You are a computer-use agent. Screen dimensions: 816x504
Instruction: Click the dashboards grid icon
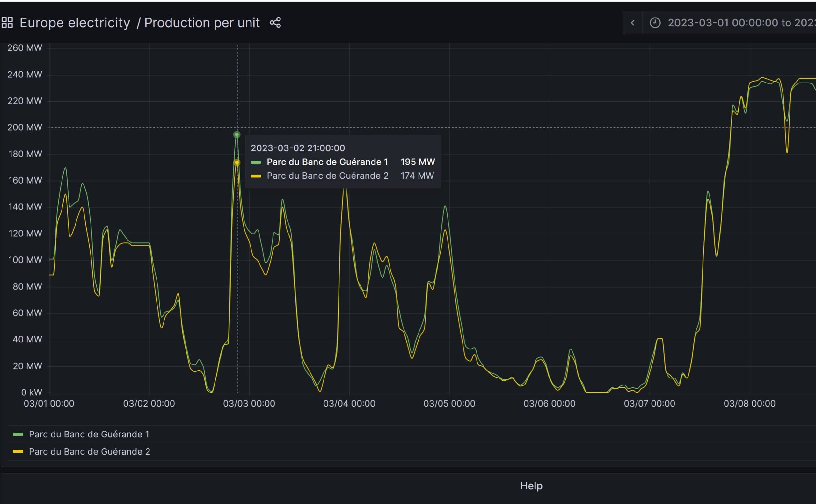(x=7, y=23)
